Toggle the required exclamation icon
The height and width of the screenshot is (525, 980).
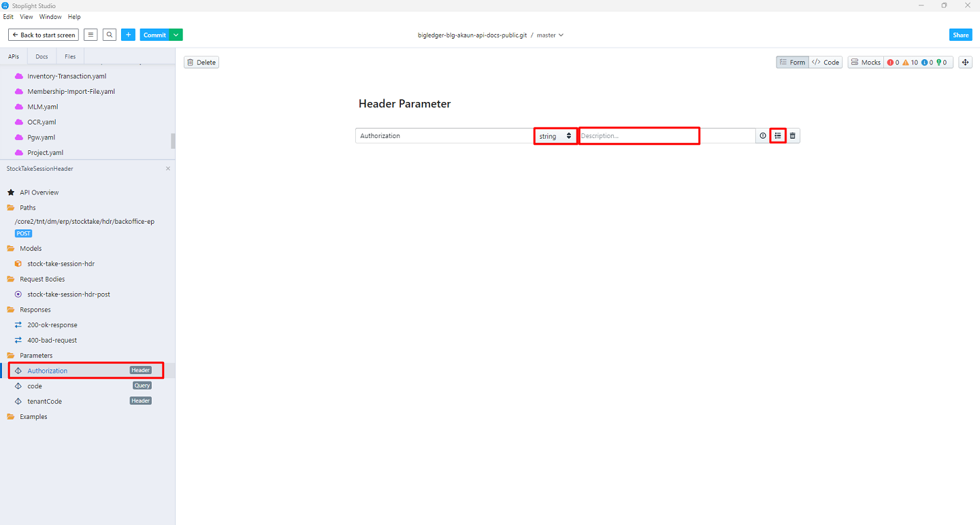click(763, 136)
